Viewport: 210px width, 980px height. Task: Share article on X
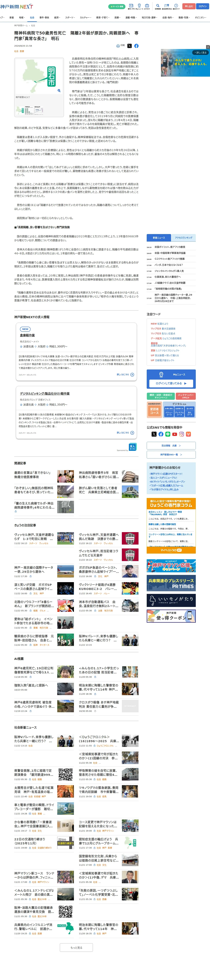tap(129, 46)
